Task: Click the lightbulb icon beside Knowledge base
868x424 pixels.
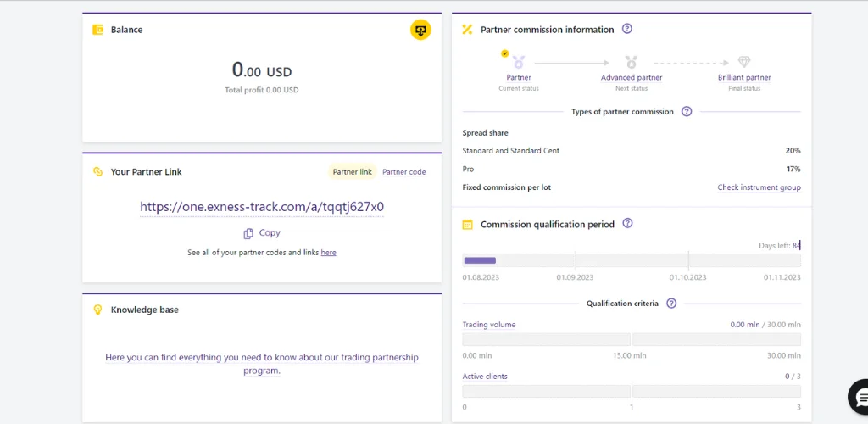Action: [x=97, y=310]
